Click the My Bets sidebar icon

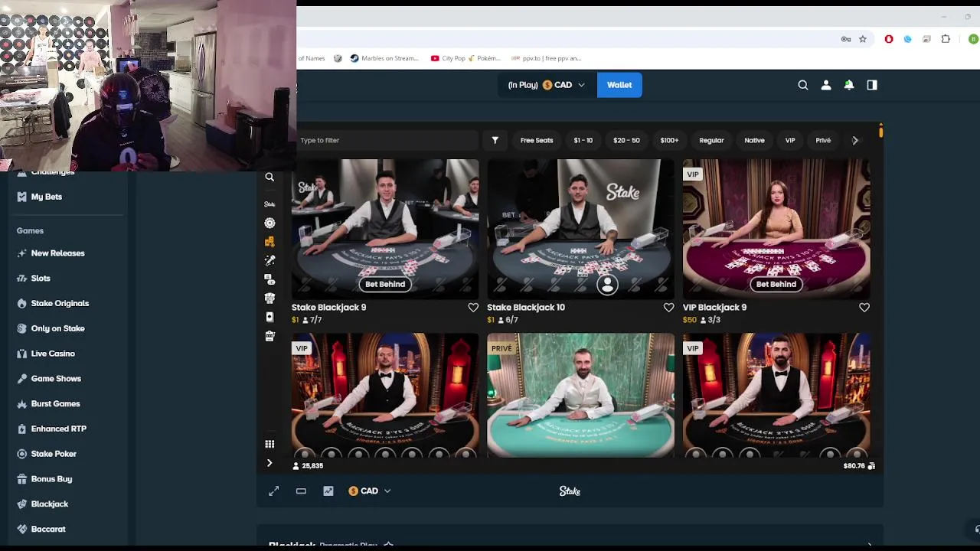click(x=22, y=197)
